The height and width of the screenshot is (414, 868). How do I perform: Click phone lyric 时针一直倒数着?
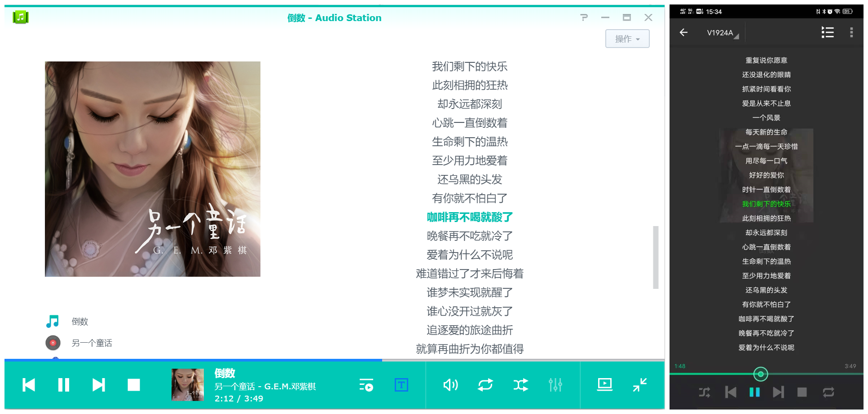(x=767, y=189)
